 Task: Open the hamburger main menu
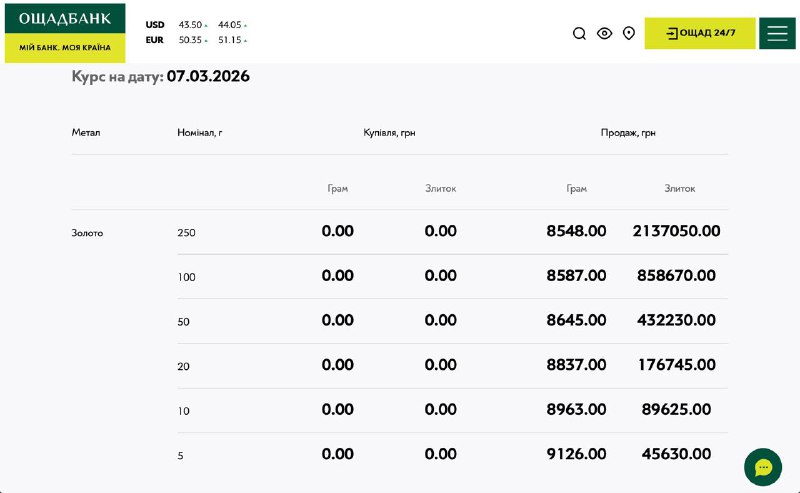pyautogui.click(x=777, y=33)
